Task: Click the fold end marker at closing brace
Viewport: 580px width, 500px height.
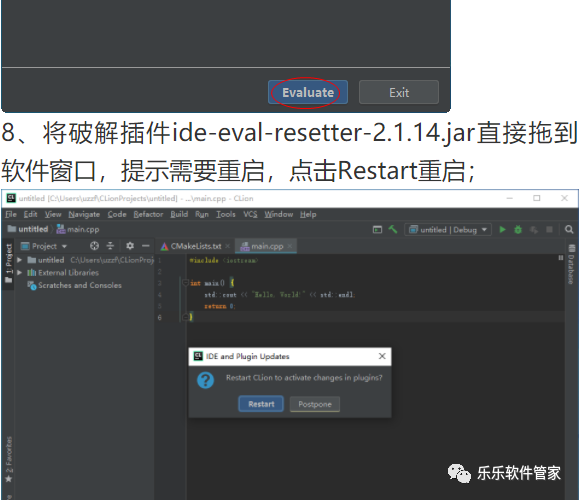Action: pos(186,317)
